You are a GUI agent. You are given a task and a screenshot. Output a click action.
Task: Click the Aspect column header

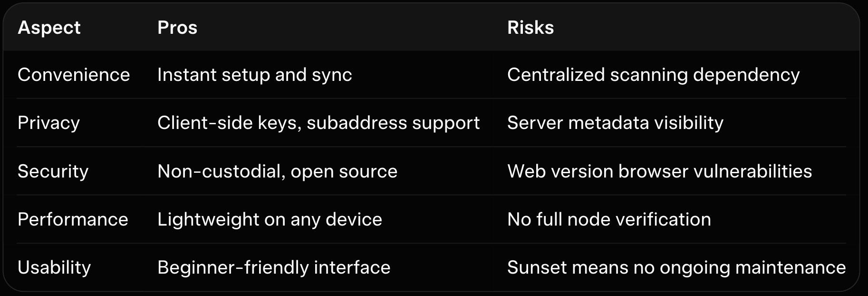pyautogui.click(x=49, y=28)
